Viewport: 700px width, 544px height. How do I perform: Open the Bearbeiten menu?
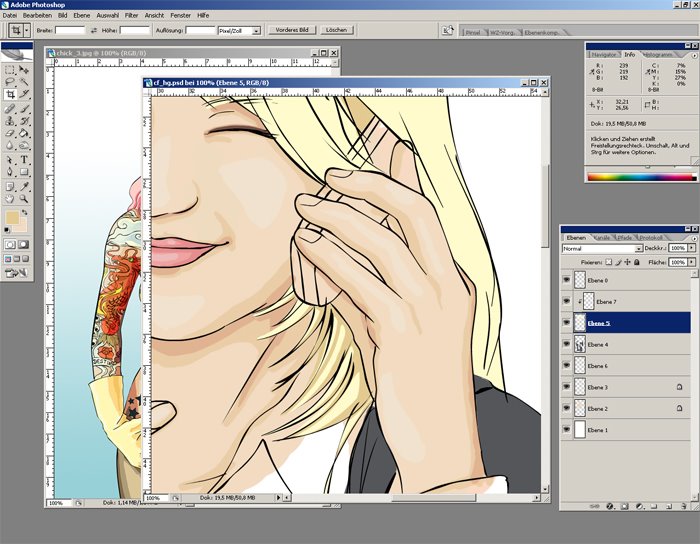coord(37,15)
